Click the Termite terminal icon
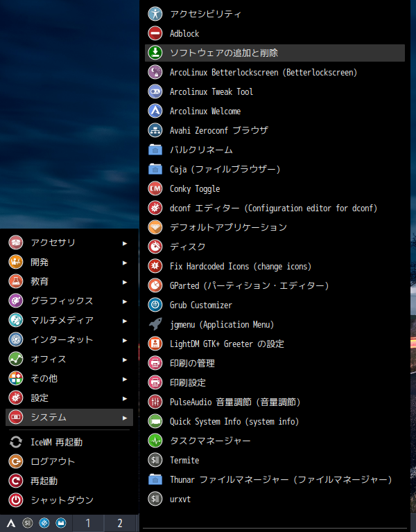 pyautogui.click(x=155, y=460)
